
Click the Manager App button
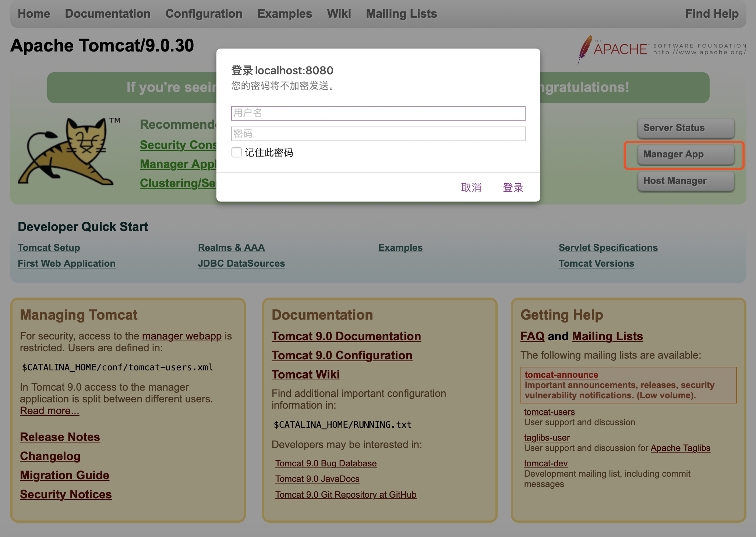point(685,154)
